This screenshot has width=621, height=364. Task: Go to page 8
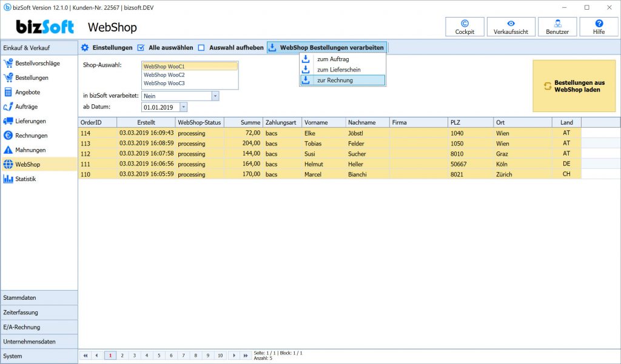[196, 356]
